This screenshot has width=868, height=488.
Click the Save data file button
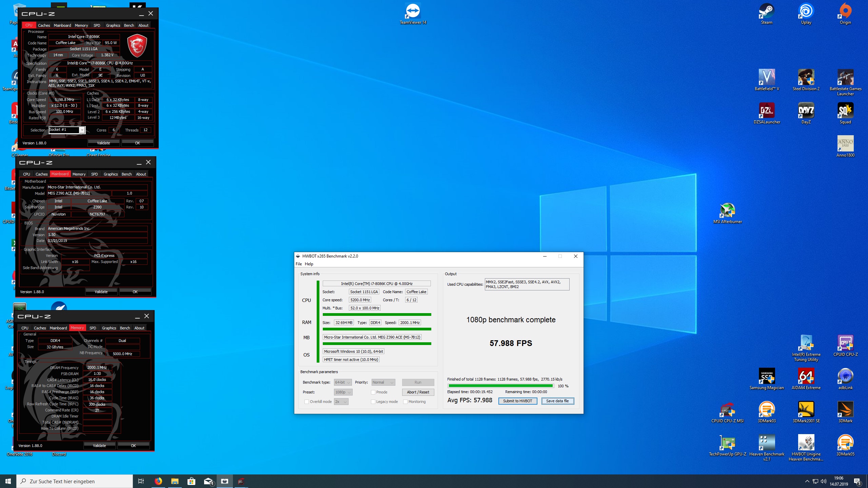(x=557, y=401)
